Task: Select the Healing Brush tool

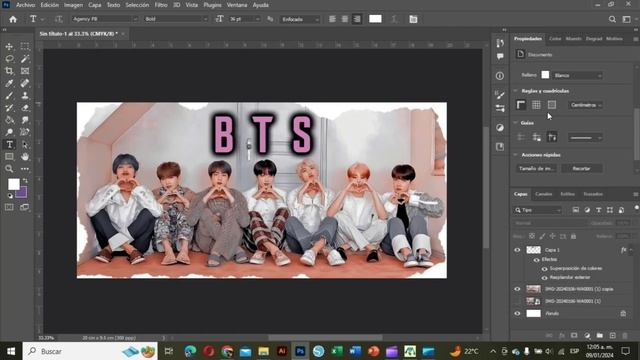Action: tap(25, 83)
